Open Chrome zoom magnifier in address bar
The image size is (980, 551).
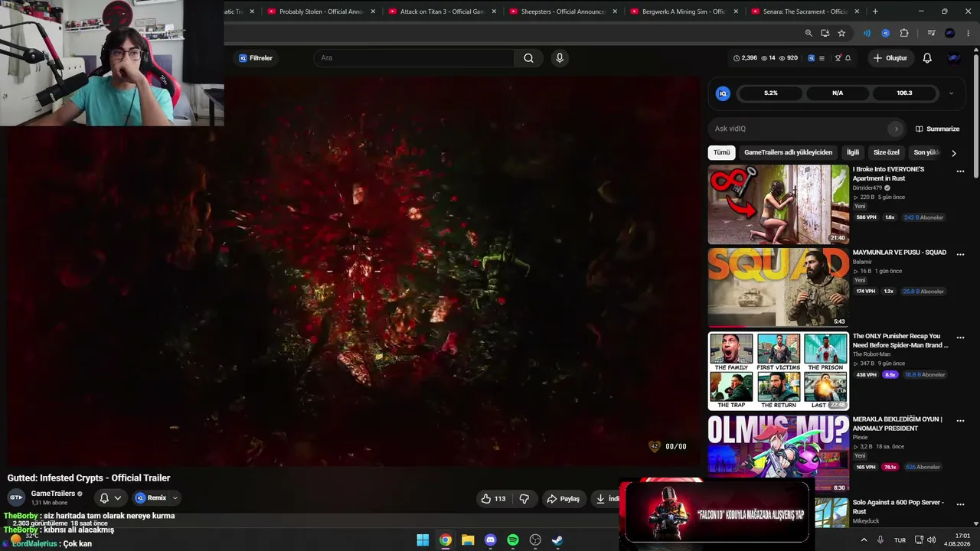(808, 33)
